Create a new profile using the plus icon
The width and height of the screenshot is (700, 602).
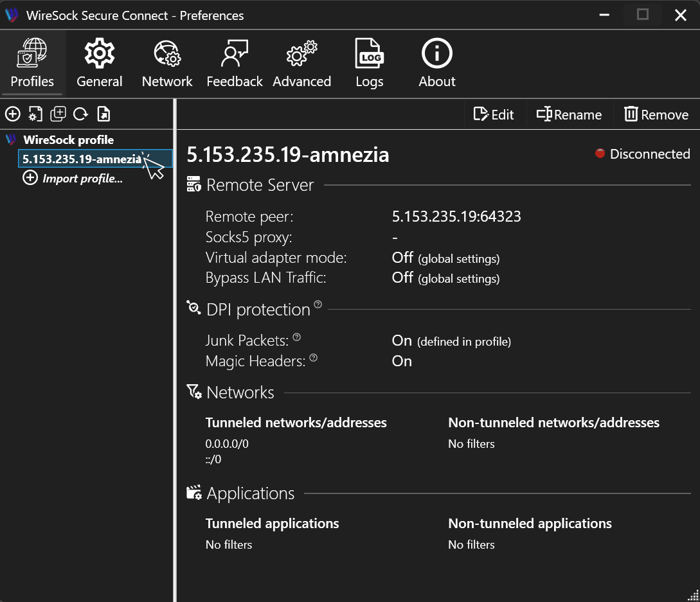point(12,114)
